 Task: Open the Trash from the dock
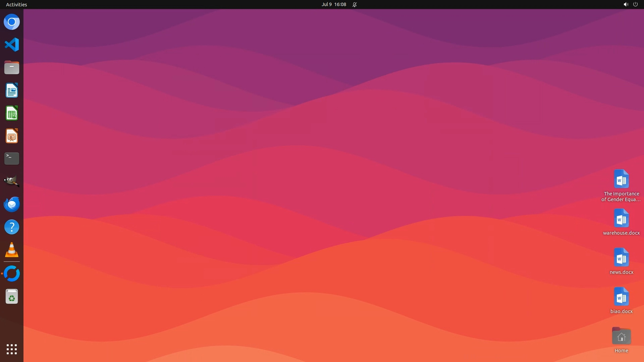coord(12,297)
